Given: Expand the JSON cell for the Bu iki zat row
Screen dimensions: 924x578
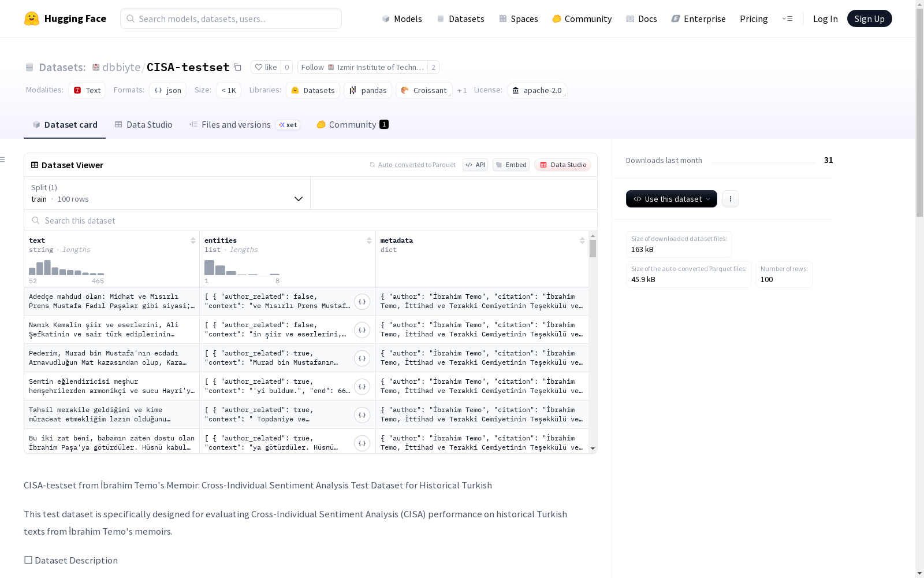Looking at the screenshot, I should pos(362,443).
